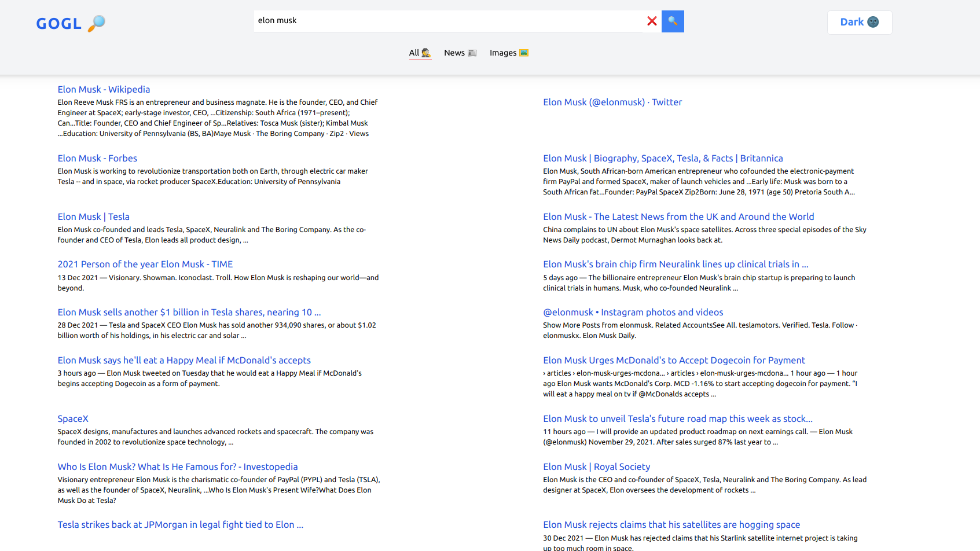Click the snippet 'SpaceX designs, manufactures and launches'

215,437
